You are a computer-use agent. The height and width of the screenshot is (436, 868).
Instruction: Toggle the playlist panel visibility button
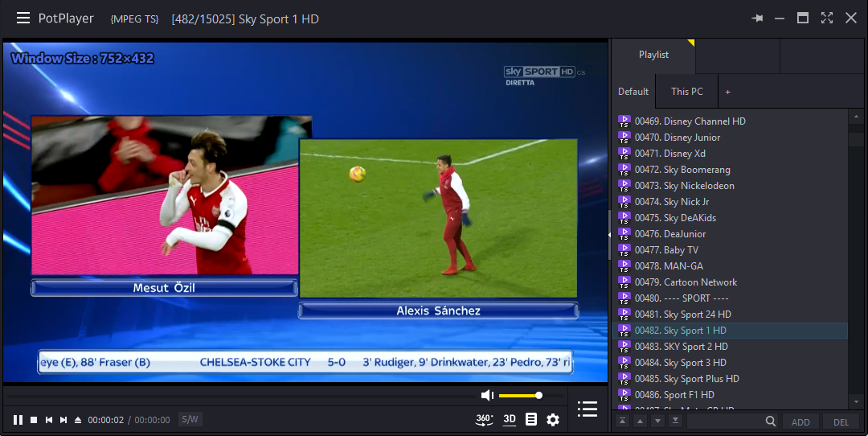588,409
